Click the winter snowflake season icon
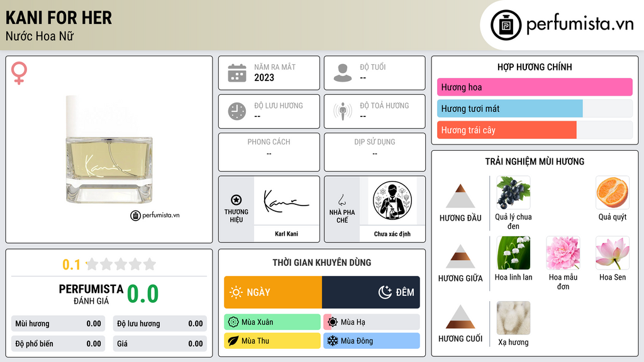The width and height of the screenshot is (644, 362). (333, 341)
